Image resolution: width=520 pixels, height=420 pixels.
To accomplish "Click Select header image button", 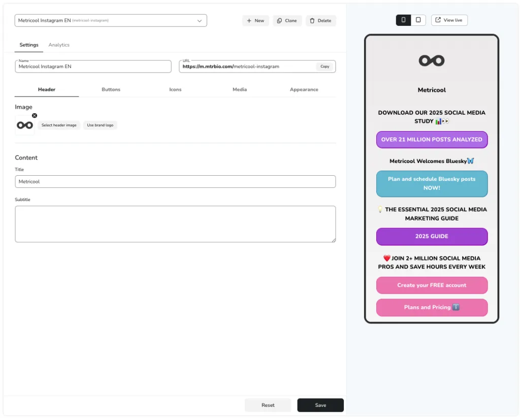I will pyautogui.click(x=59, y=125).
